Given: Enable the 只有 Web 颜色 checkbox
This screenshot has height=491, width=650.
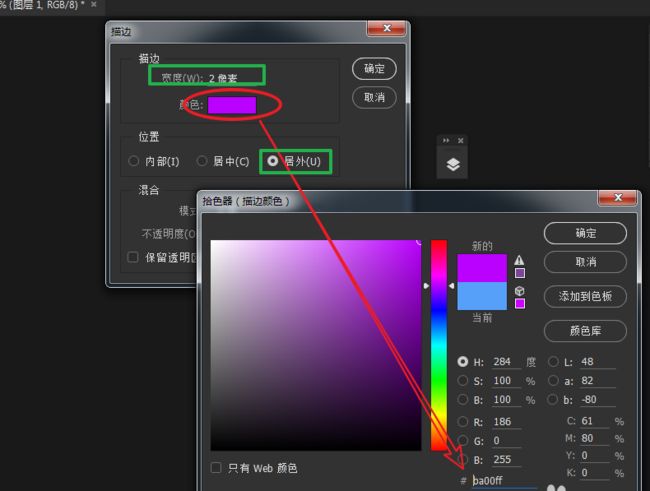Looking at the screenshot, I should tap(216, 468).
